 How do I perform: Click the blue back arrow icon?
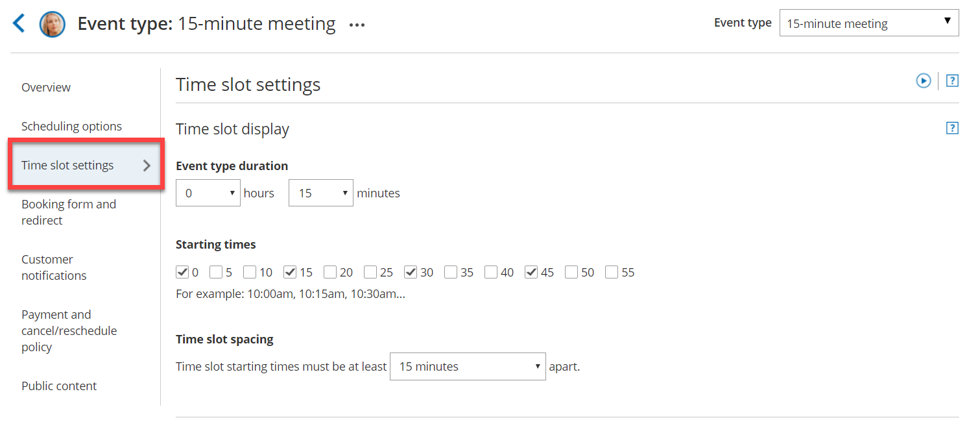19,24
